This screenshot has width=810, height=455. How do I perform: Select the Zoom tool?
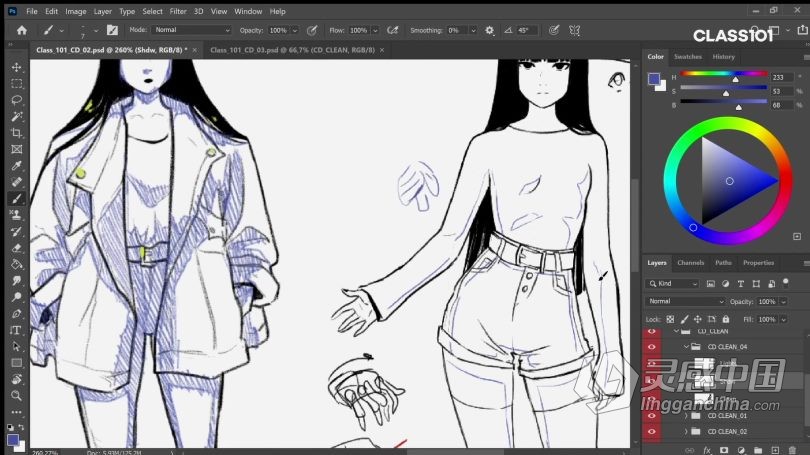coord(17,396)
